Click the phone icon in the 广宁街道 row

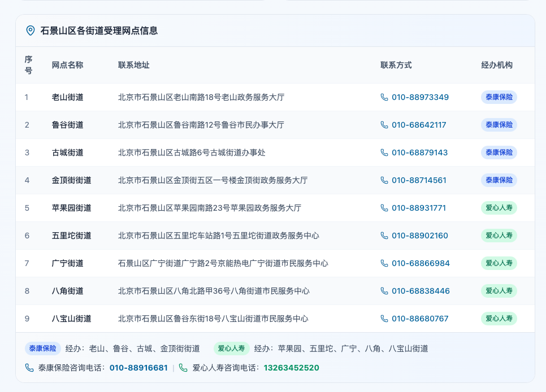click(x=384, y=263)
